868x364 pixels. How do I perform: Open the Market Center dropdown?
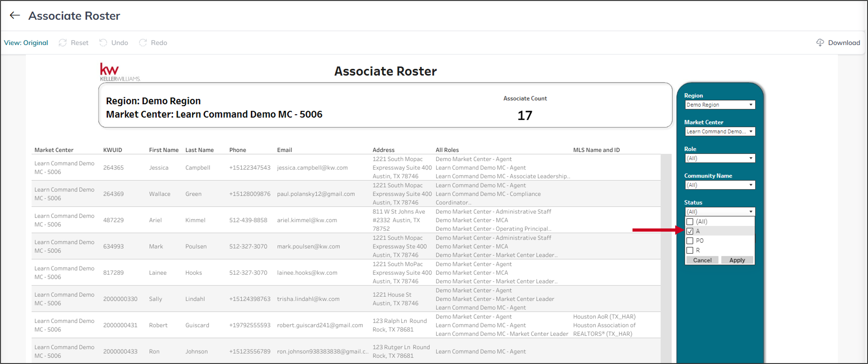coord(720,131)
